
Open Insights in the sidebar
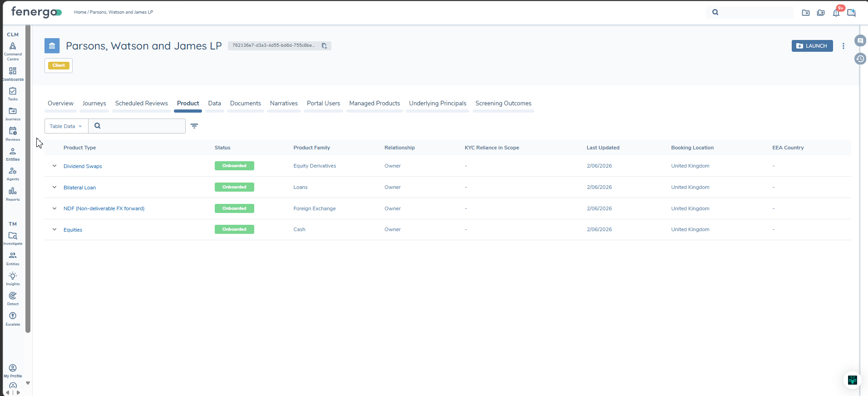(13, 278)
